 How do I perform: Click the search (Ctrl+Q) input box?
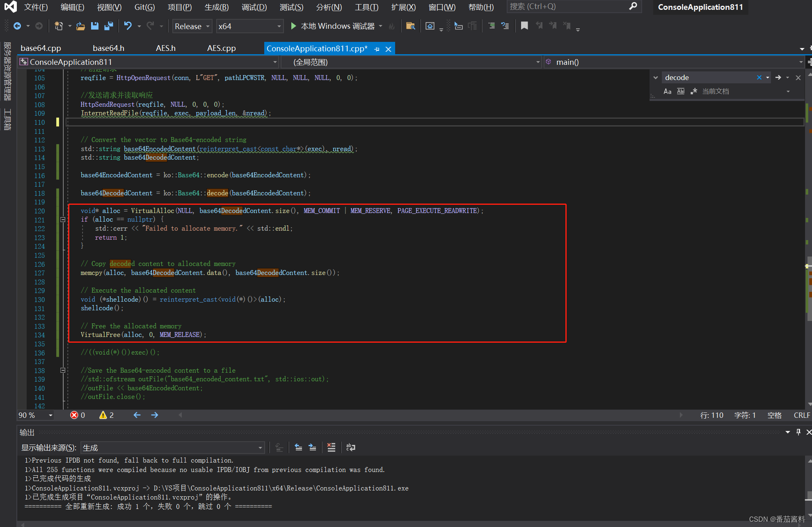tap(574, 7)
